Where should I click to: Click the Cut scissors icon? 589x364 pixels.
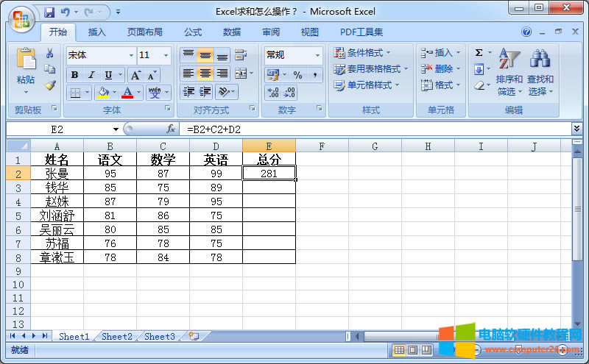[x=49, y=53]
